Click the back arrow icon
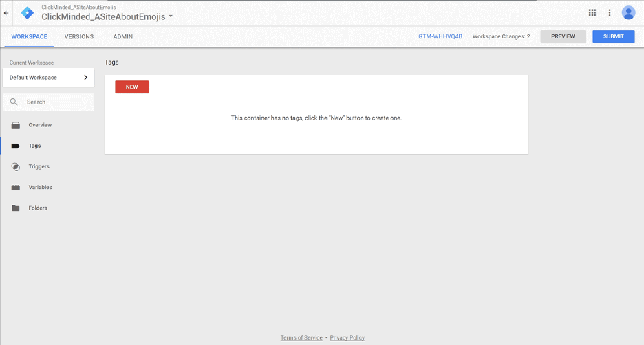The width and height of the screenshot is (644, 345). pos(6,13)
